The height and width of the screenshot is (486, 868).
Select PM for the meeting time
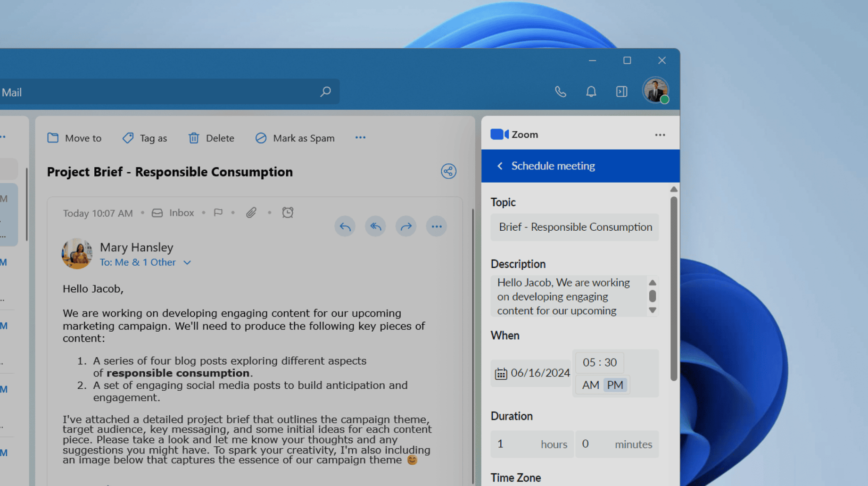(x=615, y=385)
